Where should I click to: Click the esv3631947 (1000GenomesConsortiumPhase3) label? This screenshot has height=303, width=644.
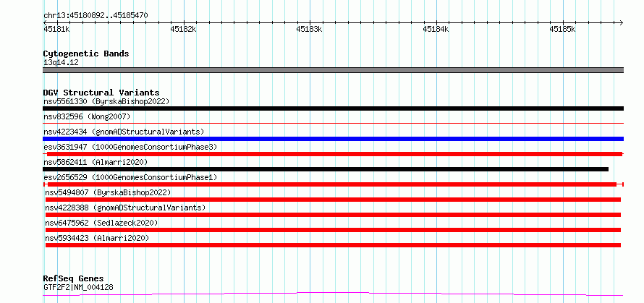point(130,147)
